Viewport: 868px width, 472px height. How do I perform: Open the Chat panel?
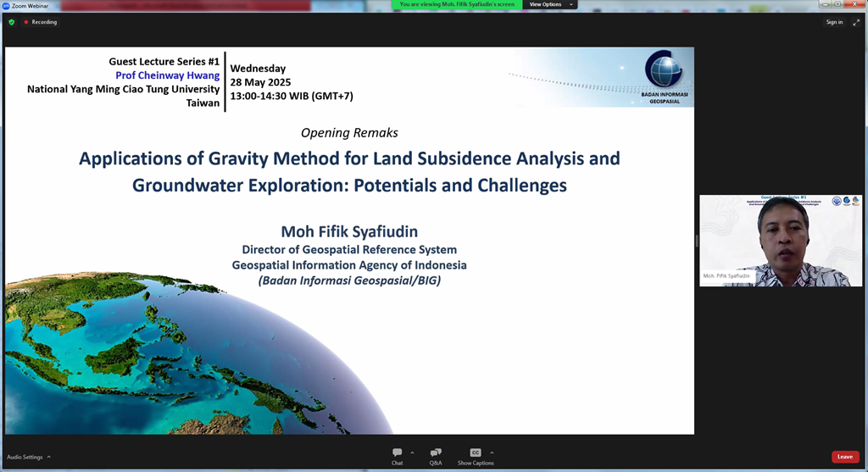(397, 456)
